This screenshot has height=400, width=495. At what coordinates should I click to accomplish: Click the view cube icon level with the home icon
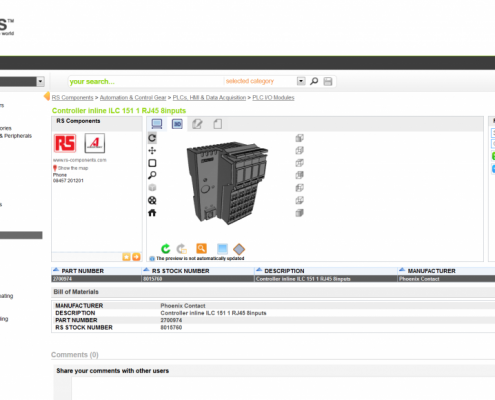pyautogui.click(x=299, y=213)
